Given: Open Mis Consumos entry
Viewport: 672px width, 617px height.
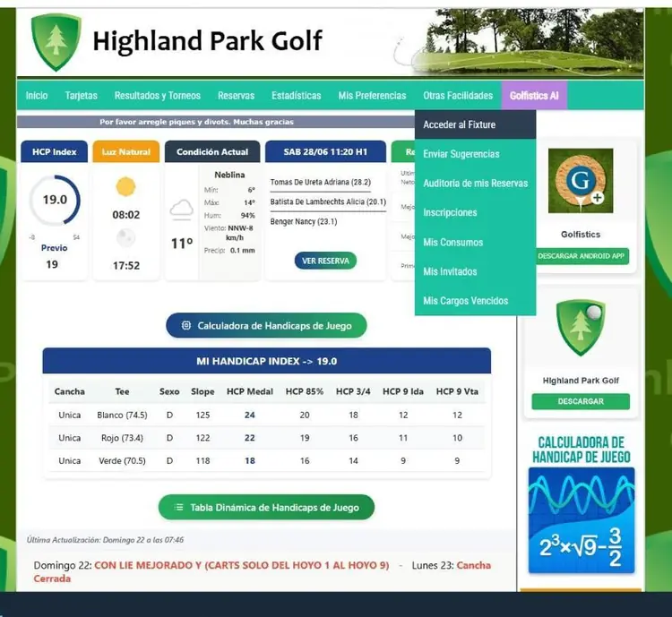Looking at the screenshot, I should [475, 242].
